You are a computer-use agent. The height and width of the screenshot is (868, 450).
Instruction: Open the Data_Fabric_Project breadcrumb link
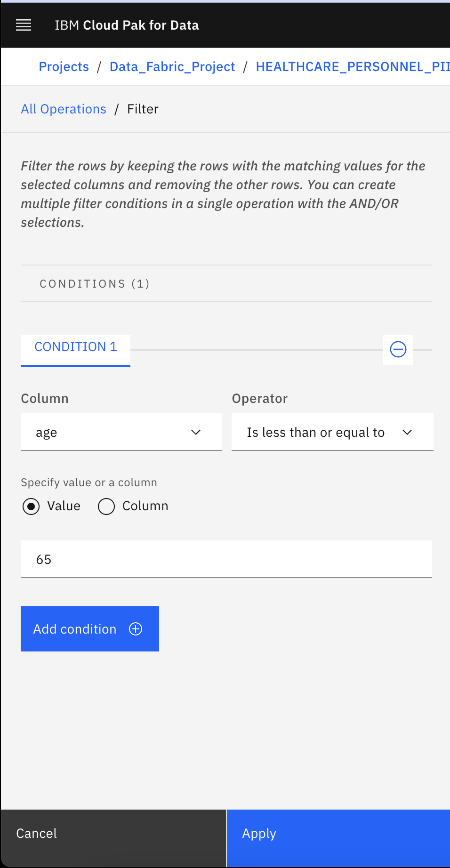(172, 67)
